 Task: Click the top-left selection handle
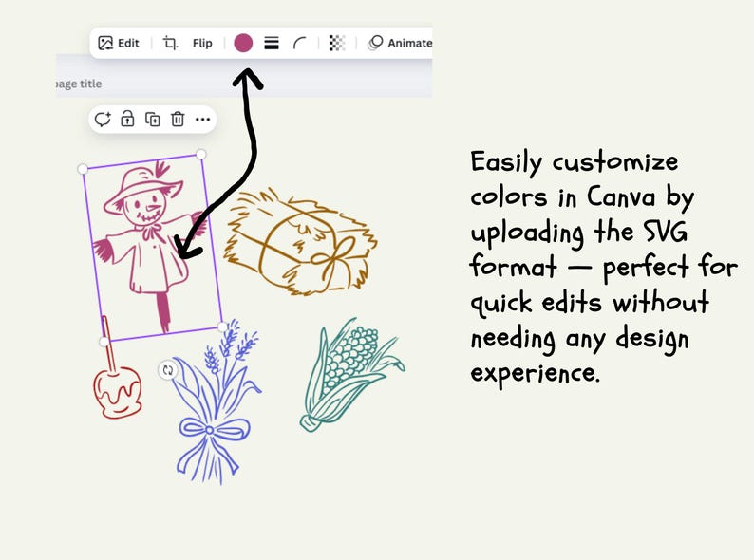coord(83,169)
